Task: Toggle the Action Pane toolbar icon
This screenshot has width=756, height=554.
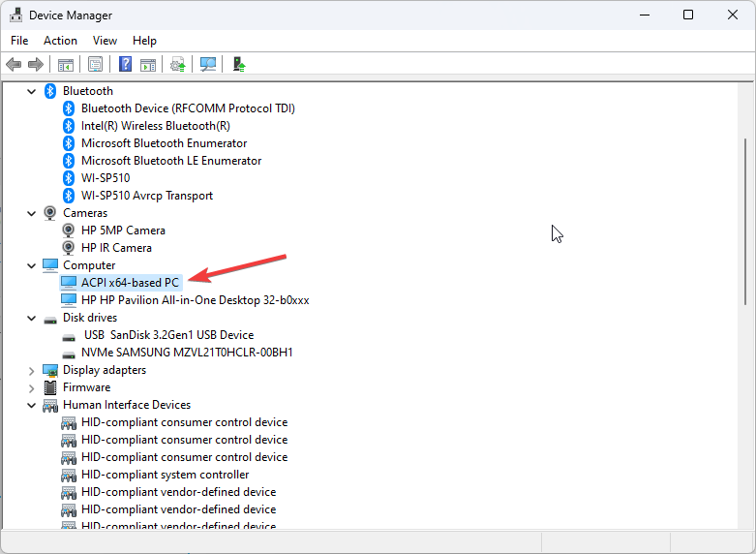Action: (148, 64)
